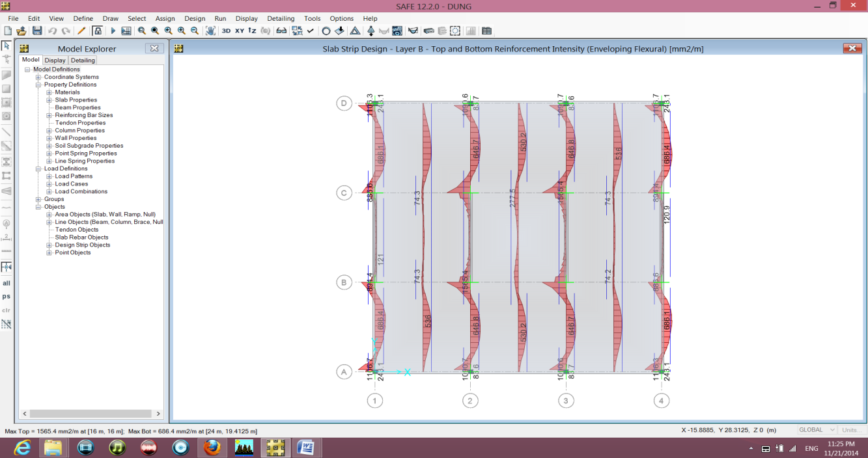868x458 pixels.
Task: Click the checkmark icon in the toolbar
Action: click(311, 31)
